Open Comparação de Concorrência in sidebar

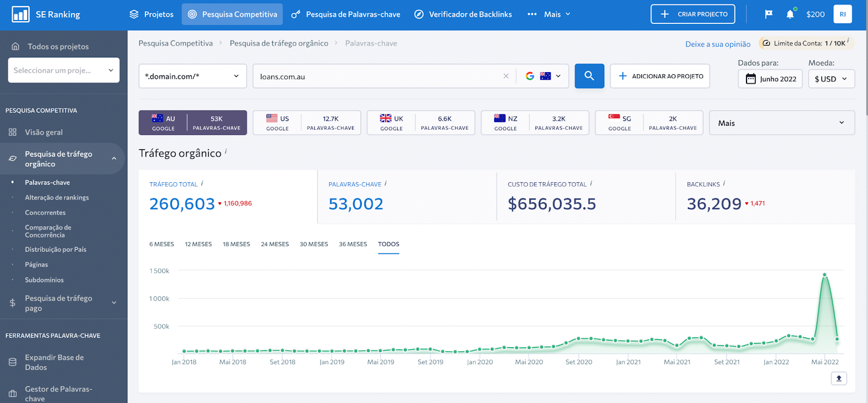(x=48, y=231)
